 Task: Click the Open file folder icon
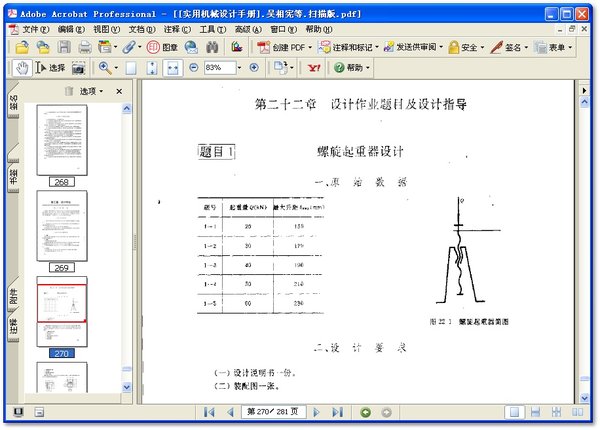coord(22,47)
